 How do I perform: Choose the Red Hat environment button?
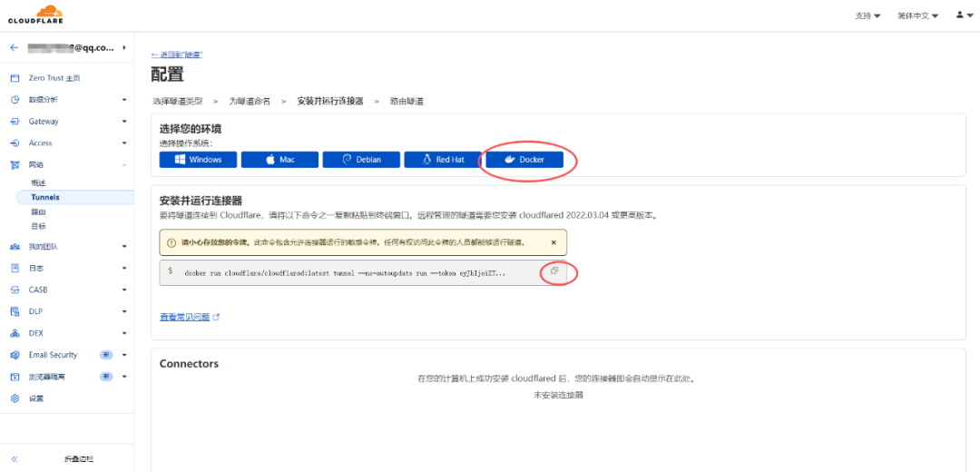pos(443,160)
